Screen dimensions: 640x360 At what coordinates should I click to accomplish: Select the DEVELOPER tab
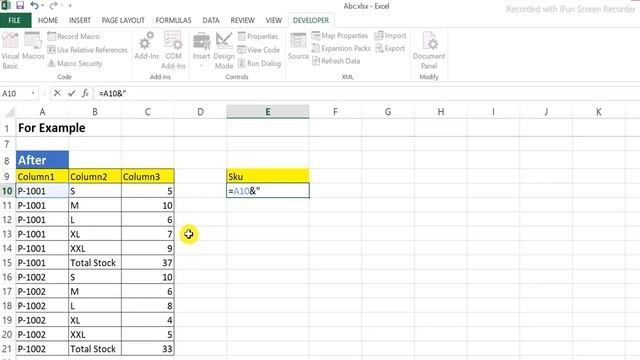pos(311,20)
